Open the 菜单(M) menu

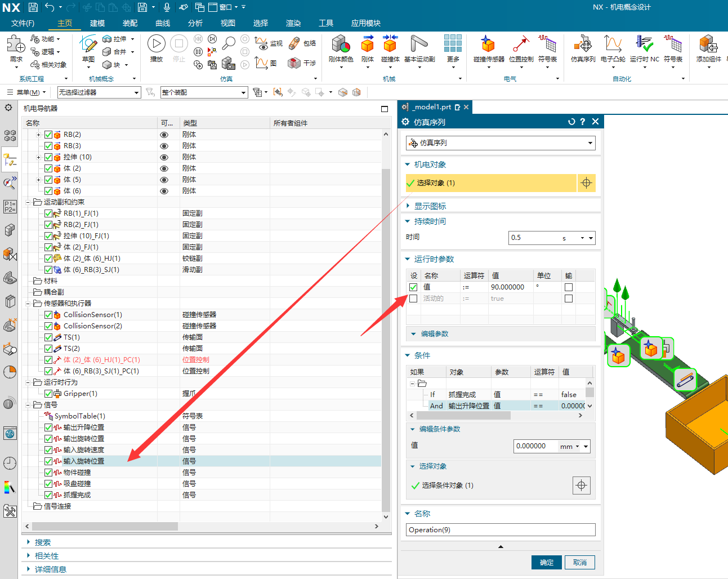pos(26,92)
